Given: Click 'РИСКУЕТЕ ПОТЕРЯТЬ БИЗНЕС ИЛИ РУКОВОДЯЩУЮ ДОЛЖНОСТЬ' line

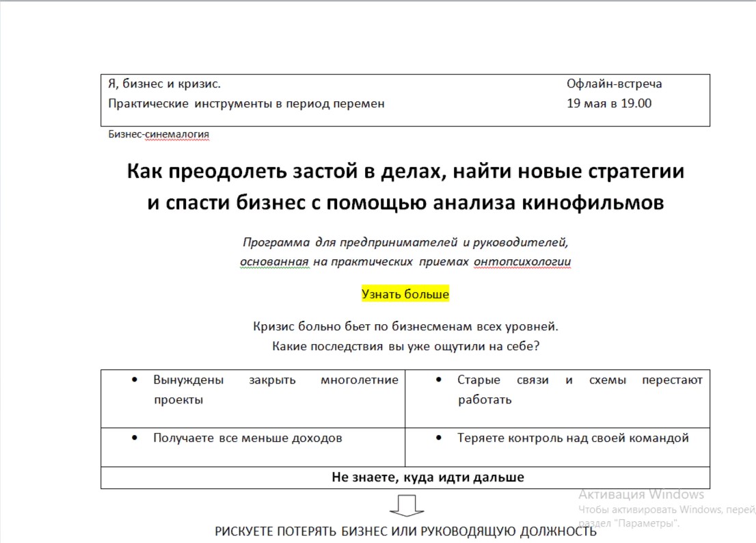Looking at the screenshot, I should 405,531.
